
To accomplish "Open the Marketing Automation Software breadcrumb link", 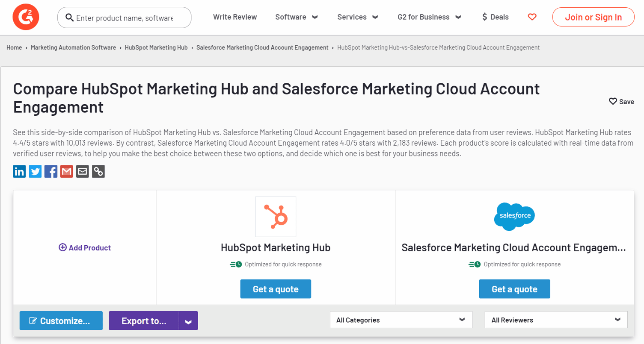I will (73, 47).
